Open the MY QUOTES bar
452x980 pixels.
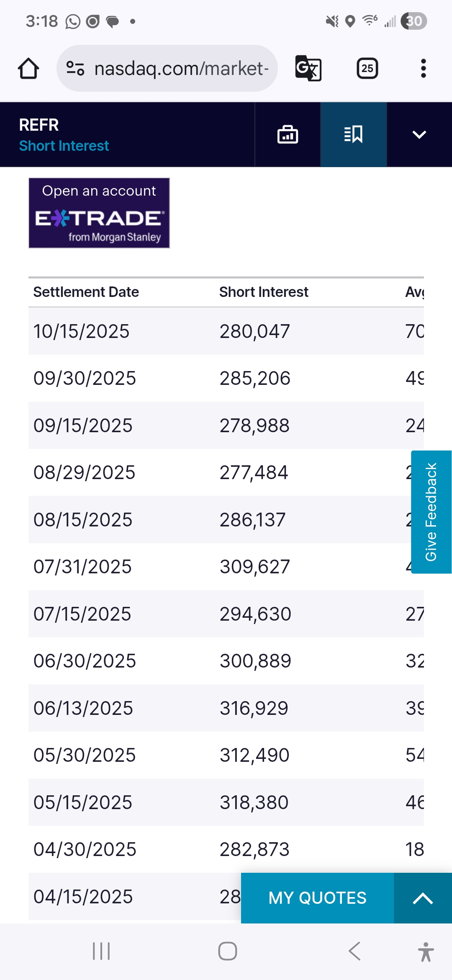click(x=317, y=898)
